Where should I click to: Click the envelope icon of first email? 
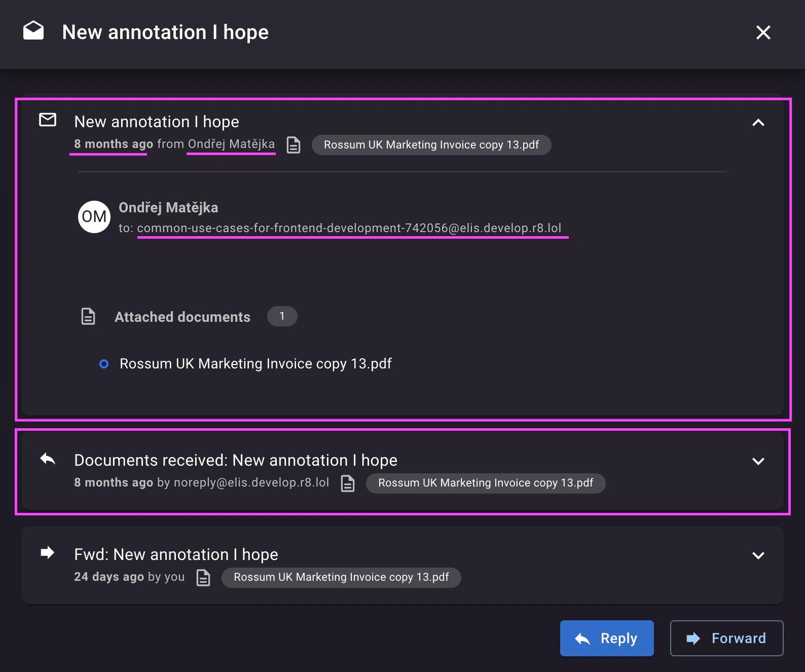48,120
